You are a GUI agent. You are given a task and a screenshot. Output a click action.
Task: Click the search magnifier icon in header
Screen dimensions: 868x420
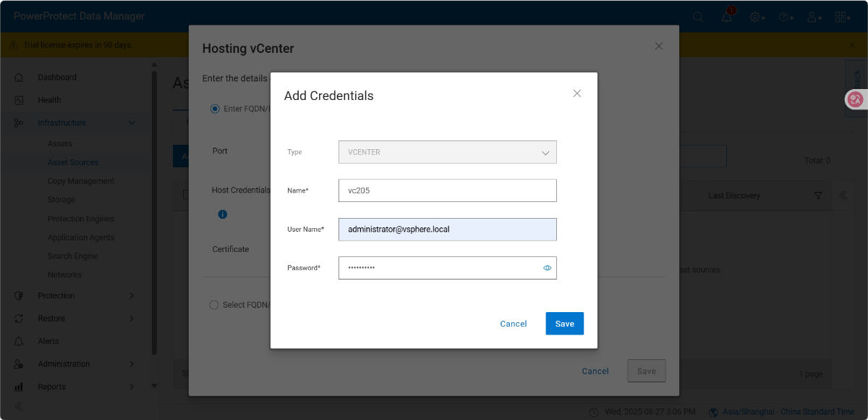tap(698, 17)
